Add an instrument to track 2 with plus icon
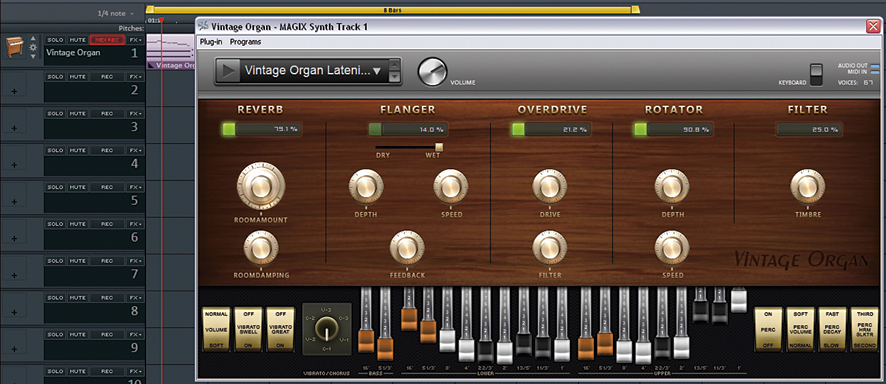This screenshot has height=384, width=886. (x=14, y=91)
